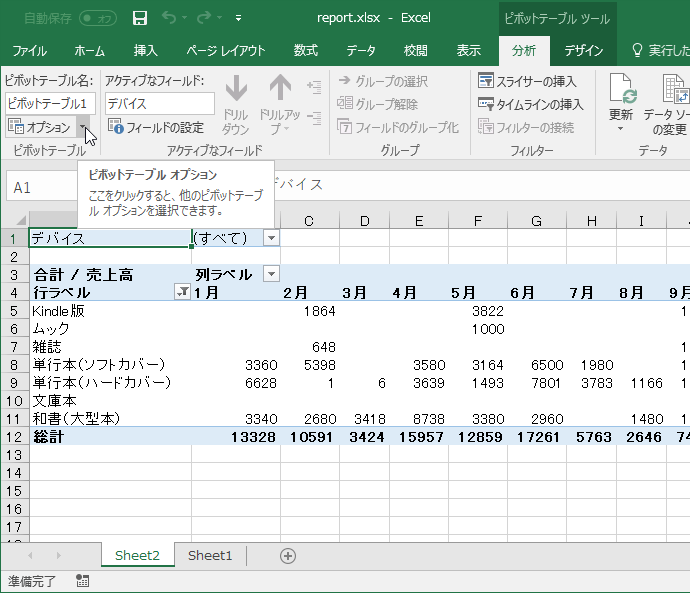Click the Save icon in title bar
Screen dimensions: 690x593
click(x=139, y=18)
